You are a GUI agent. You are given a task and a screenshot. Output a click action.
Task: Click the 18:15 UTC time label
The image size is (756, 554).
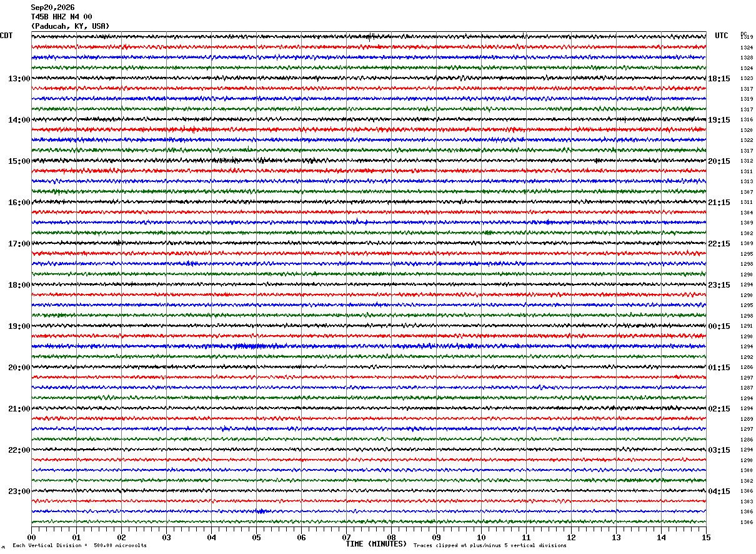719,79
